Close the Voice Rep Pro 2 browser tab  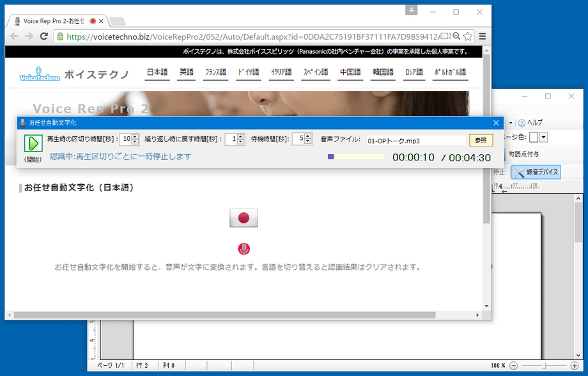(101, 21)
